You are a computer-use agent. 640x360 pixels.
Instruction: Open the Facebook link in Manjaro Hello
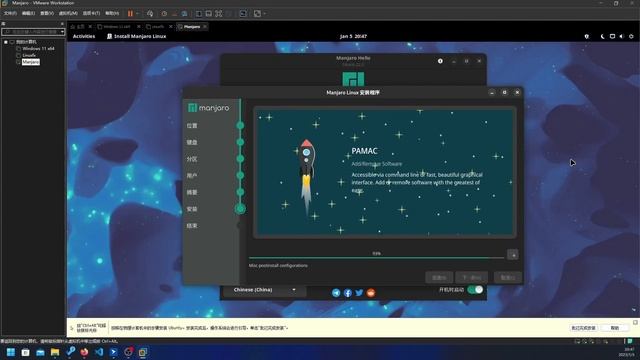pos(348,293)
